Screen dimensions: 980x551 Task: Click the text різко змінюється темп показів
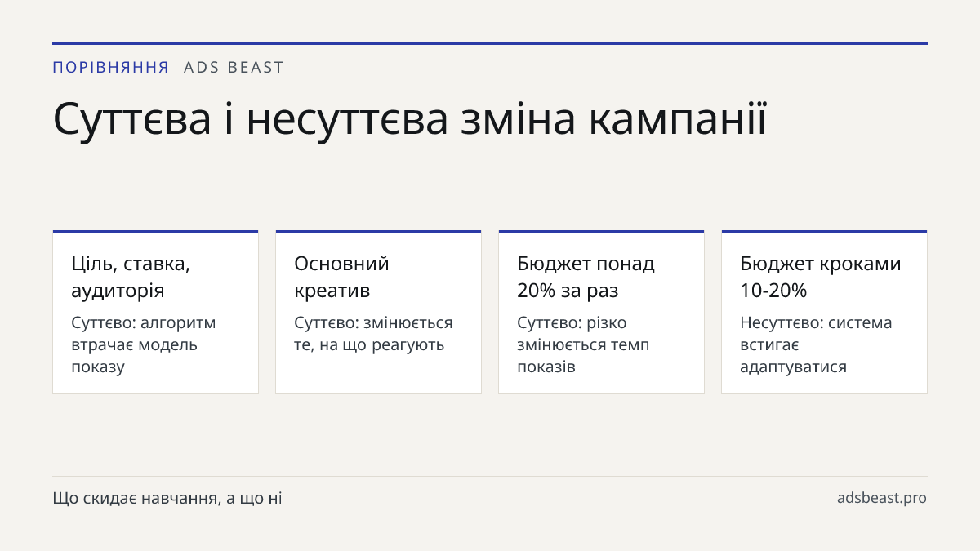pos(583,344)
